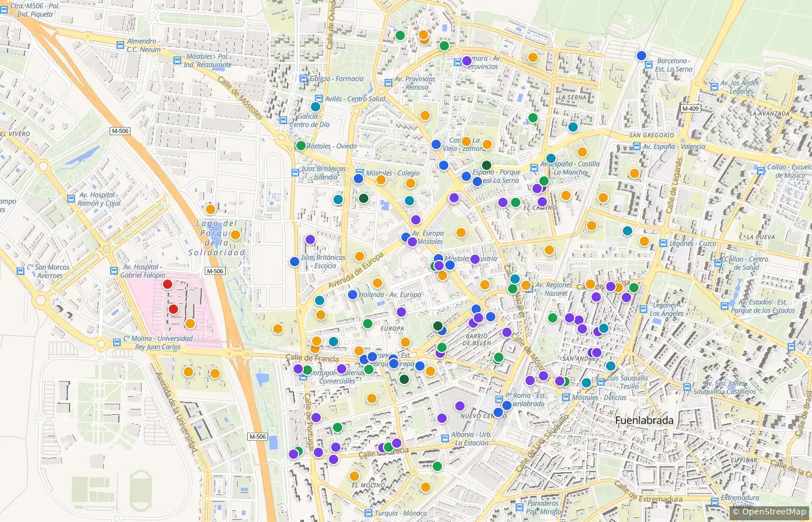
Task: Select the lower red marker in the pink zone
Action: [x=173, y=309]
